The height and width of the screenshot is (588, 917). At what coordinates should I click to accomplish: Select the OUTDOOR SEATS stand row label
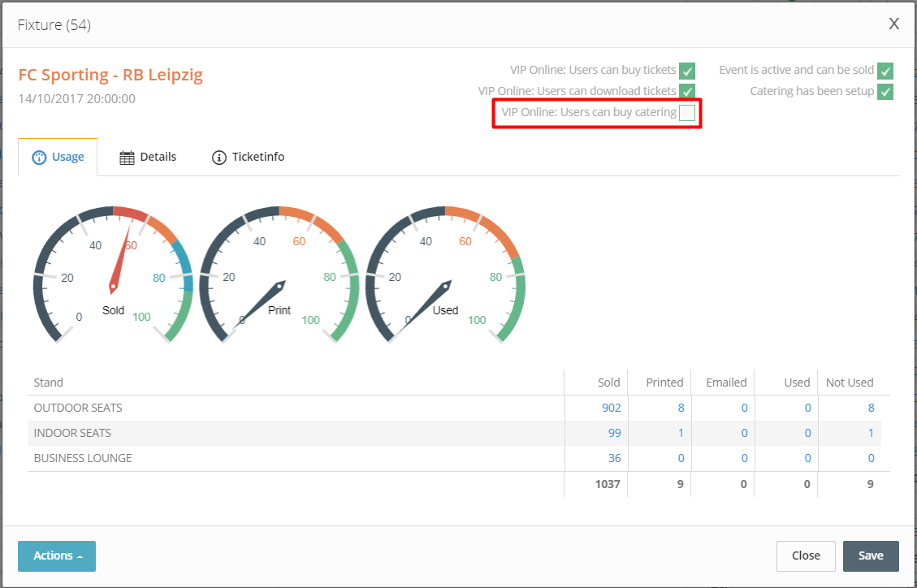point(78,408)
